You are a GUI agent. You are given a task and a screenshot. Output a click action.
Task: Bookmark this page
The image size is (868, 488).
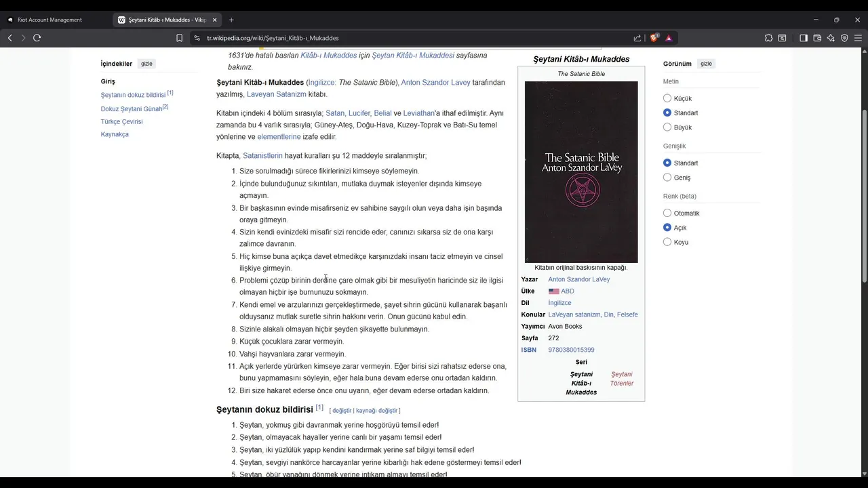pyautogui.click(x=180, y=38)
